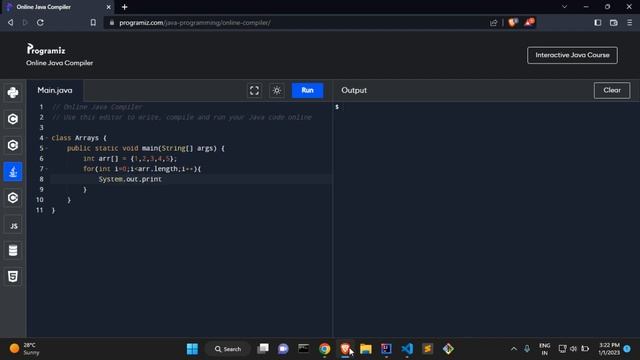Toggle fullscreen mode for the editor

(254, 90)
